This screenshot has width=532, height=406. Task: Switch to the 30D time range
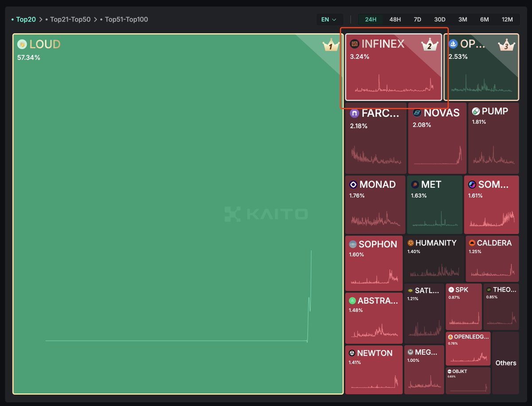click(440, 20)
